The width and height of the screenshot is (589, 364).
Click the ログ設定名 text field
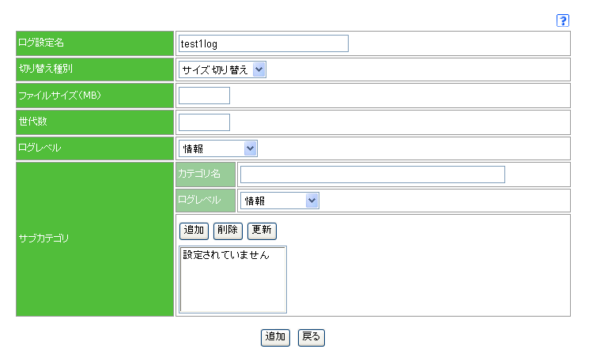(x=263, y=43)
